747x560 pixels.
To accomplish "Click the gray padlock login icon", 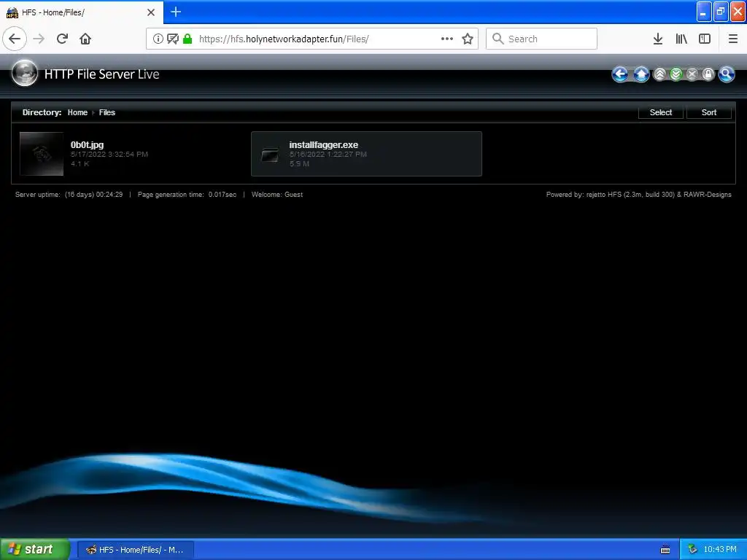I will 708,74.
